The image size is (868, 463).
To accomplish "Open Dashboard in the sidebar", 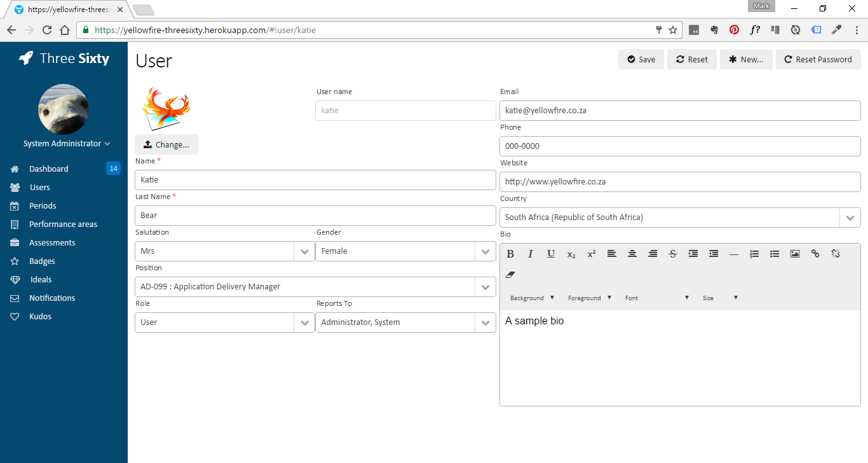I will tap(48, 169).
